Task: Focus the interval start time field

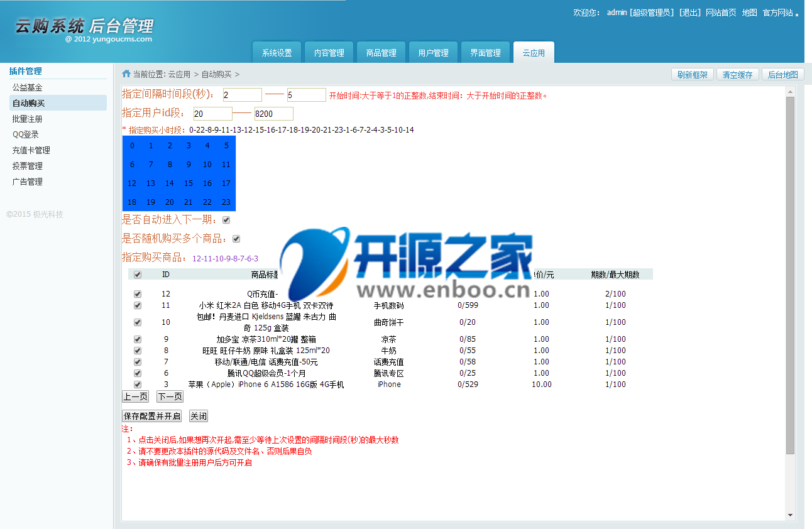Action: 243,95
